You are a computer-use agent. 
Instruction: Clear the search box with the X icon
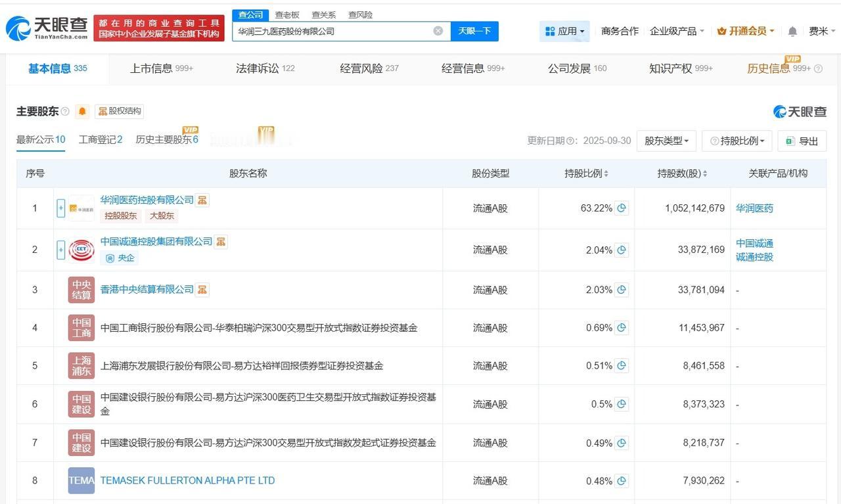tap(438, 31)
